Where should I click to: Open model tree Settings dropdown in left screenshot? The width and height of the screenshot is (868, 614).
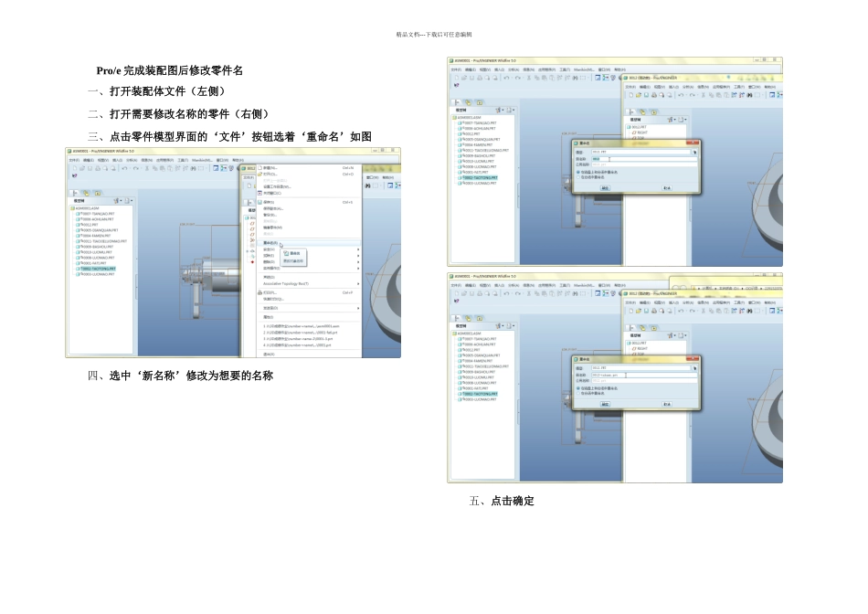point(117,200)
